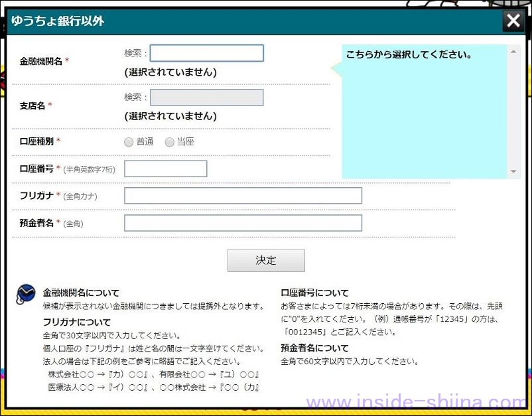Click the 口座番号について heading
The width and height of the screenshot is (532, 416).
[x=314, y=293]
